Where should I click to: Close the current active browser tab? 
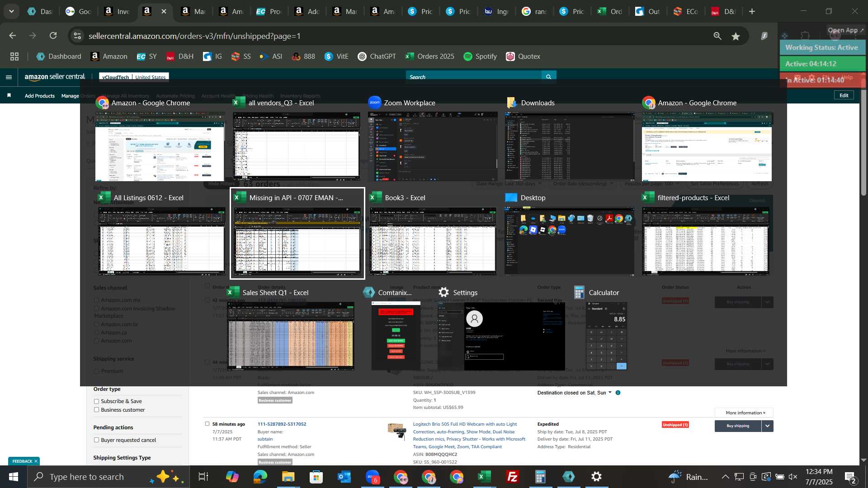[164, 11]
